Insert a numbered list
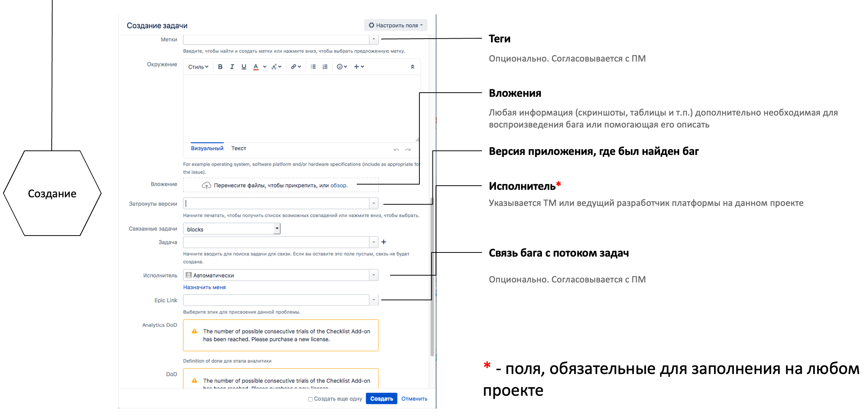The image size is (868, 419). coord(325,67)
